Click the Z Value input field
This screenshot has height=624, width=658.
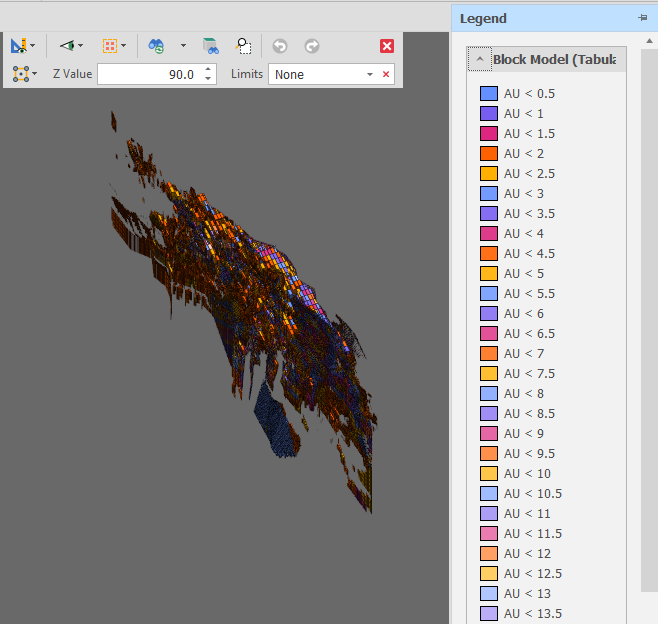148,74
